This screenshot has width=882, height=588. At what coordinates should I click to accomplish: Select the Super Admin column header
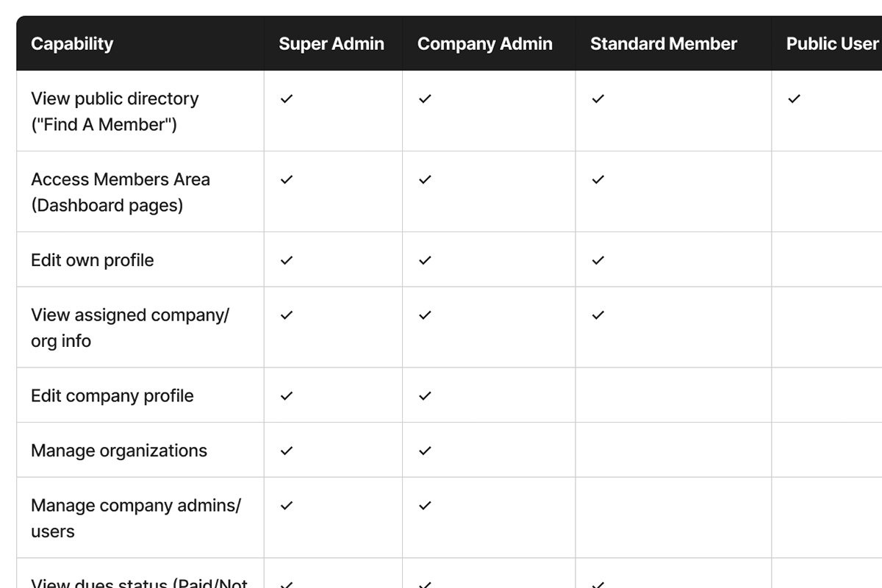pos(331,43)
